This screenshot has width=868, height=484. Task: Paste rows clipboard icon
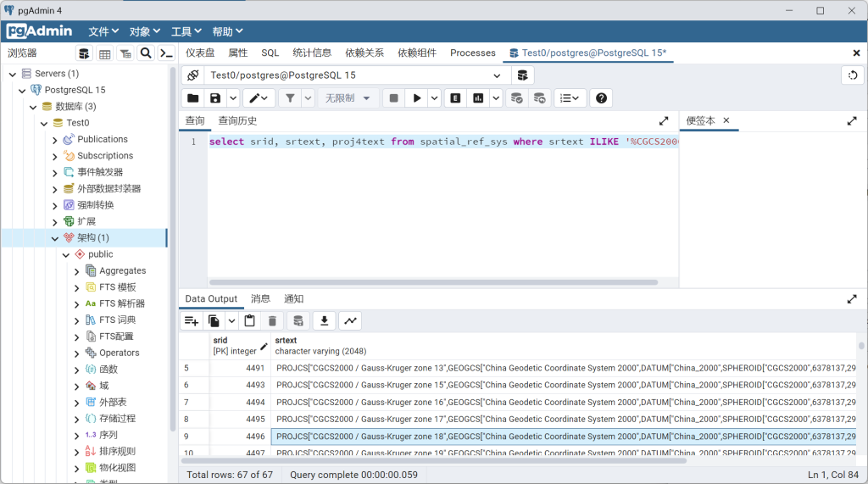[250, 320]
